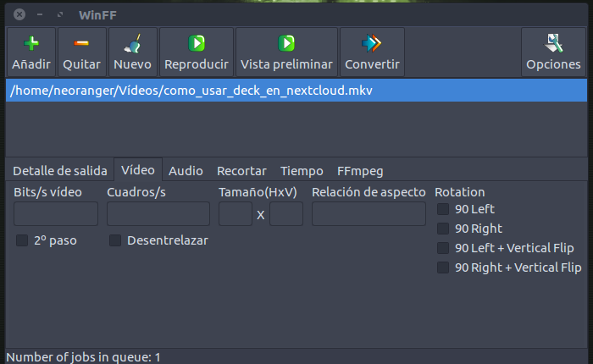Select the como_usar_deck_en_nextcloud.mkv file entry

(x=203, y=91)
